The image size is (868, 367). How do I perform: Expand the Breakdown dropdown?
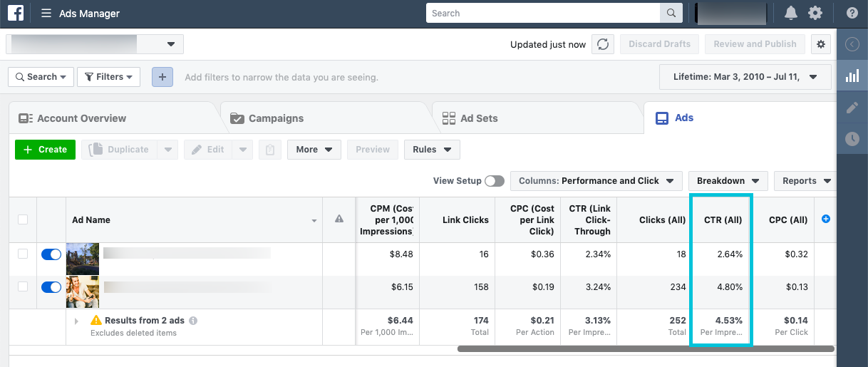point(728,181)
